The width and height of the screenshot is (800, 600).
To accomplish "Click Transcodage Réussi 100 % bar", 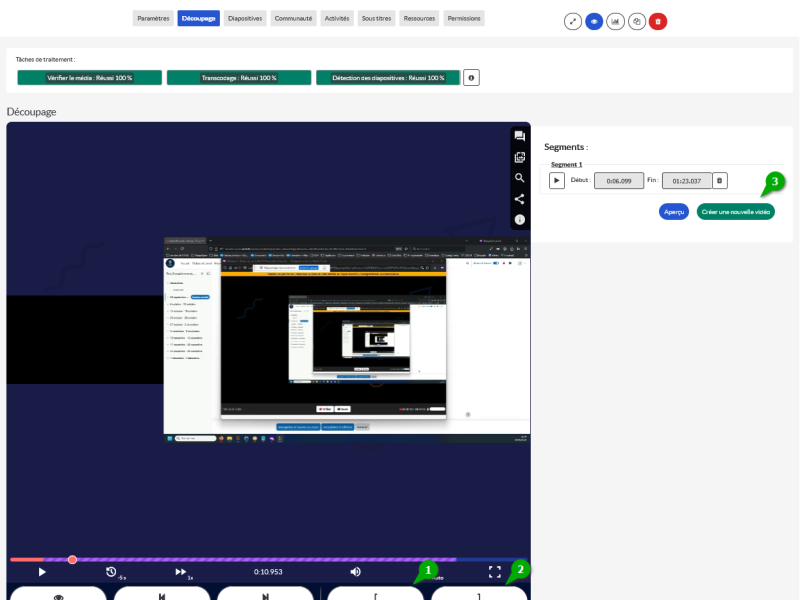I will pos(239,78).
